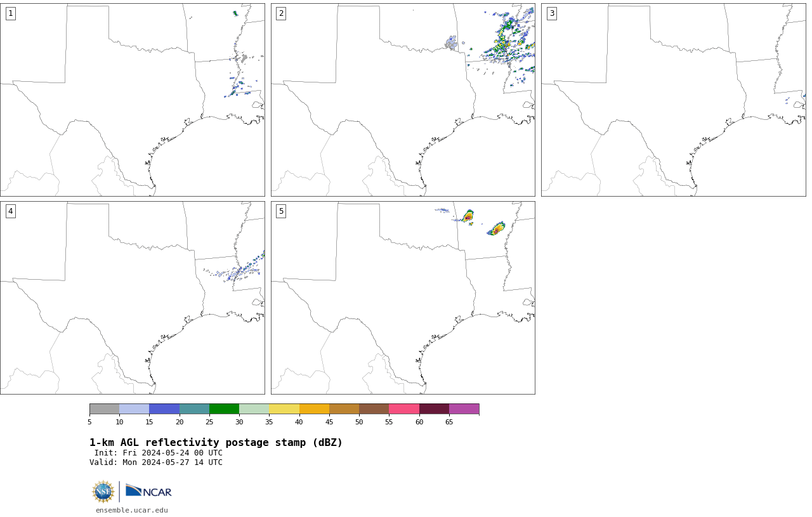
Task: Click the Init Fri 2024-05-24 00 UTC line
Action: point(159,453)
